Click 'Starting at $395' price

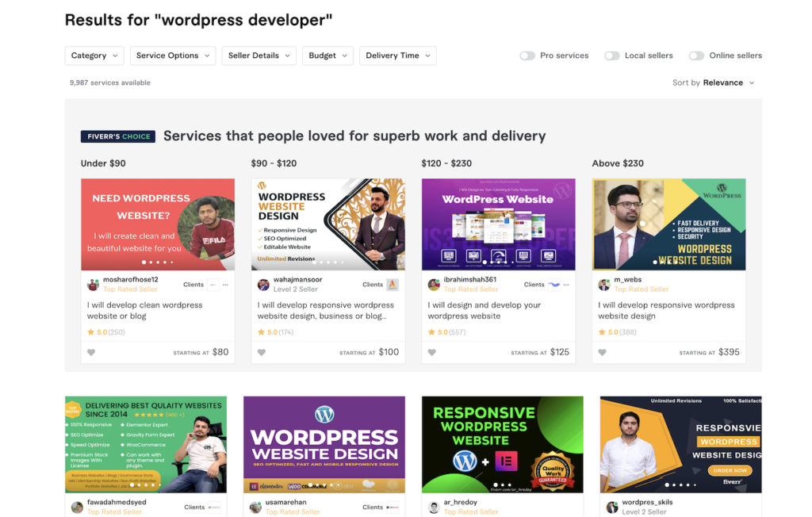click(710, 352)
